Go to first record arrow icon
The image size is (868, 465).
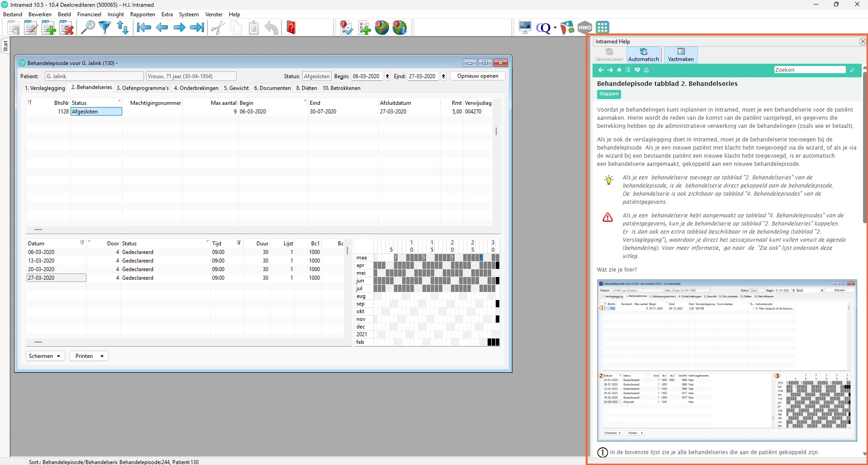144,28
